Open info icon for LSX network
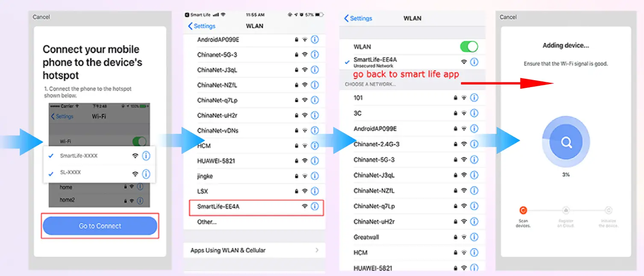The image size is (644, 276). 315,191
